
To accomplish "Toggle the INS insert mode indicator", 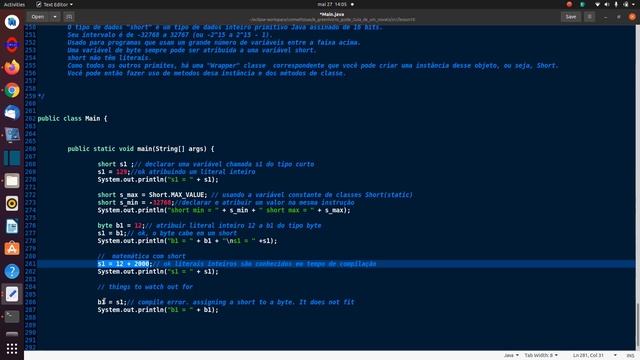I will coord(630,356).
